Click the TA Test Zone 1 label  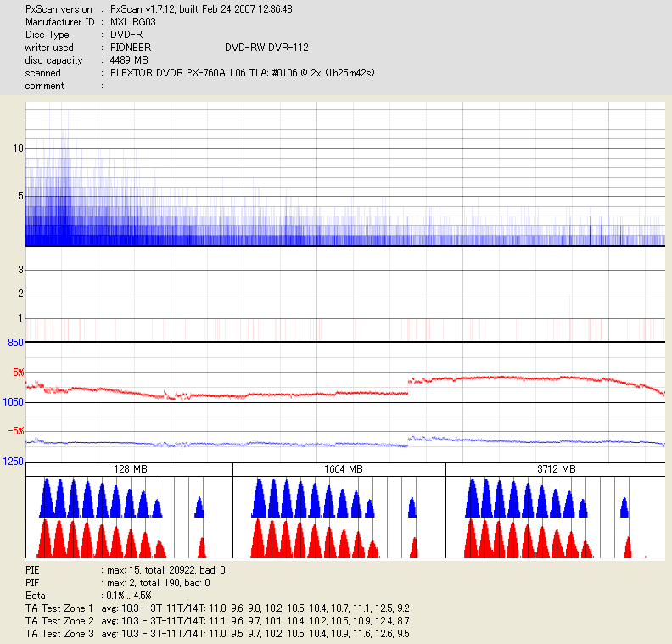[x=59, y=608]
